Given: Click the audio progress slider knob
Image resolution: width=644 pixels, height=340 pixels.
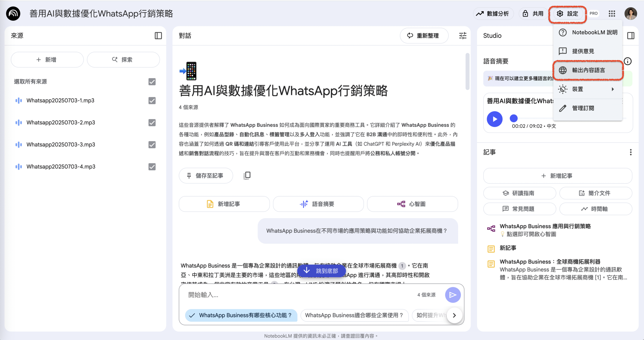Looking at the screenshot, I should 513,118.
